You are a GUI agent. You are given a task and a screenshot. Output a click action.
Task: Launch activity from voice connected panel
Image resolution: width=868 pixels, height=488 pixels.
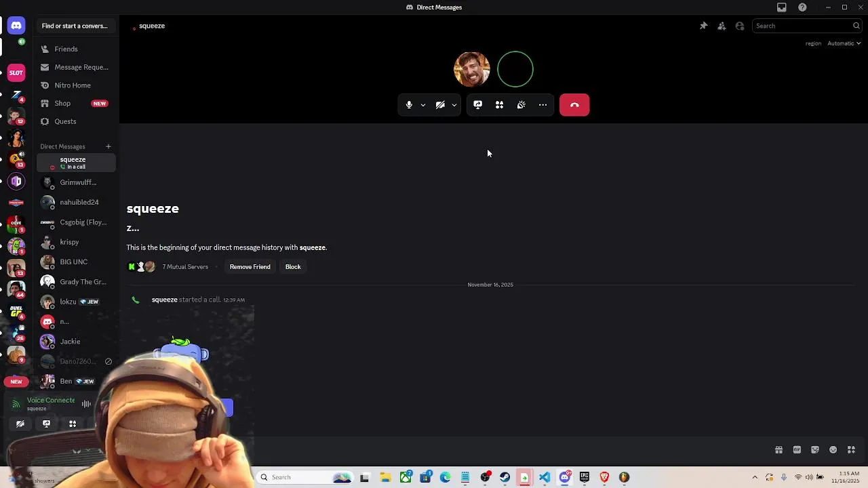[73, 424]
